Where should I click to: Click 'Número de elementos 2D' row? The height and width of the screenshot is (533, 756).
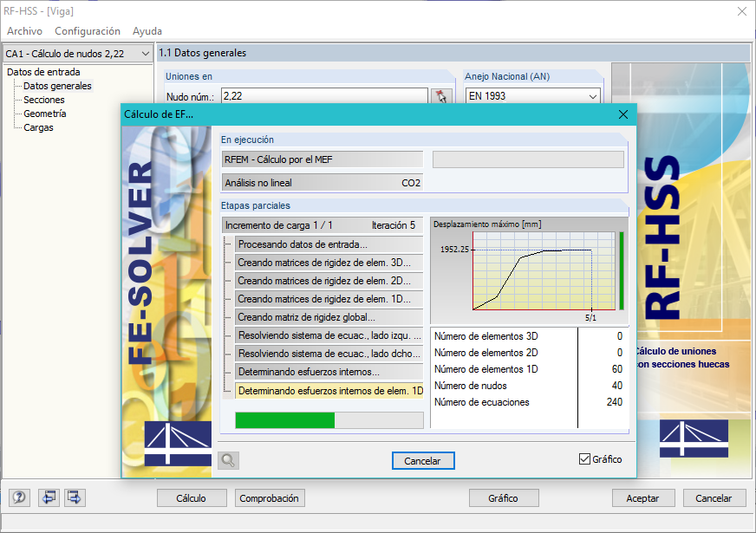529,353
